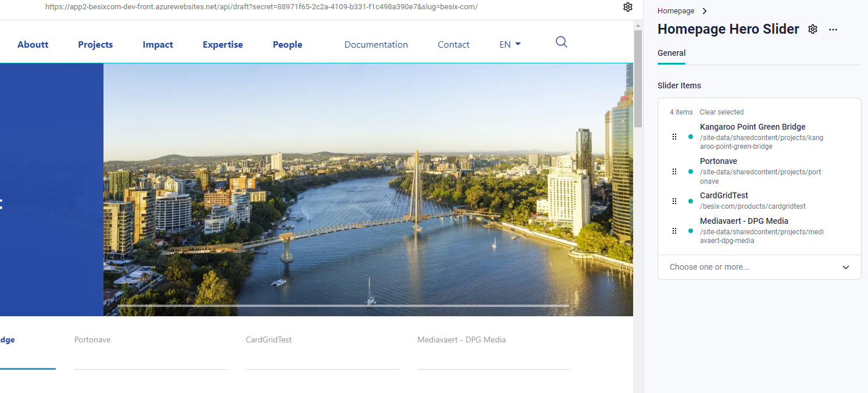Click drag handle beside CardGridTest item
Screen dimensions: 868x393
point(674,201)
